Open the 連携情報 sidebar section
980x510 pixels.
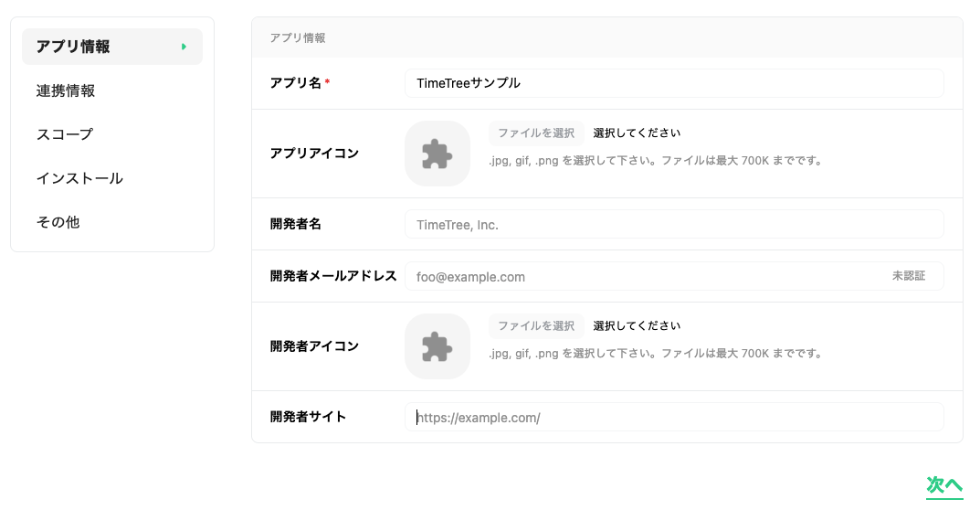pos(66,90)
